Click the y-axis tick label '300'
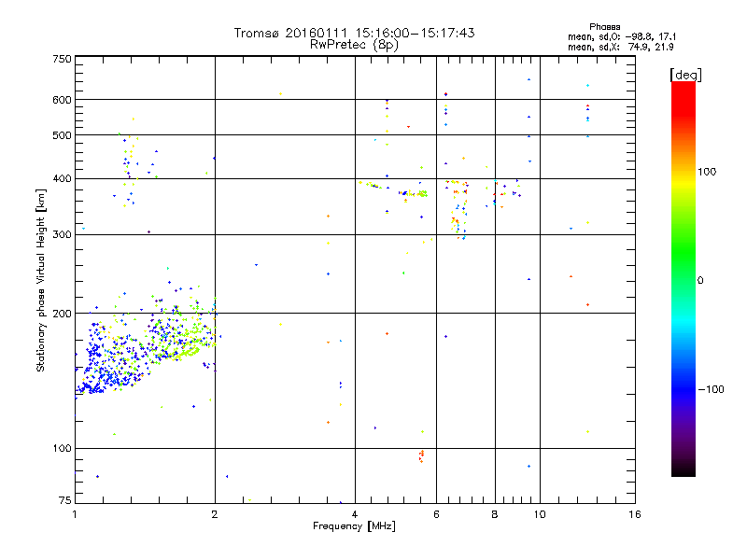The width and height of the screenshot is (747, 560). tap(62, 234)
